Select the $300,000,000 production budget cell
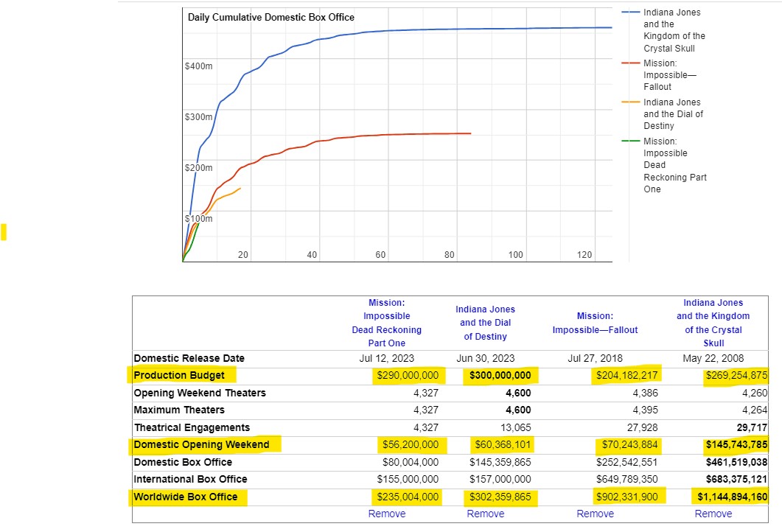The image size is (782, 532). pyautogui.click(x=500, y=376)
